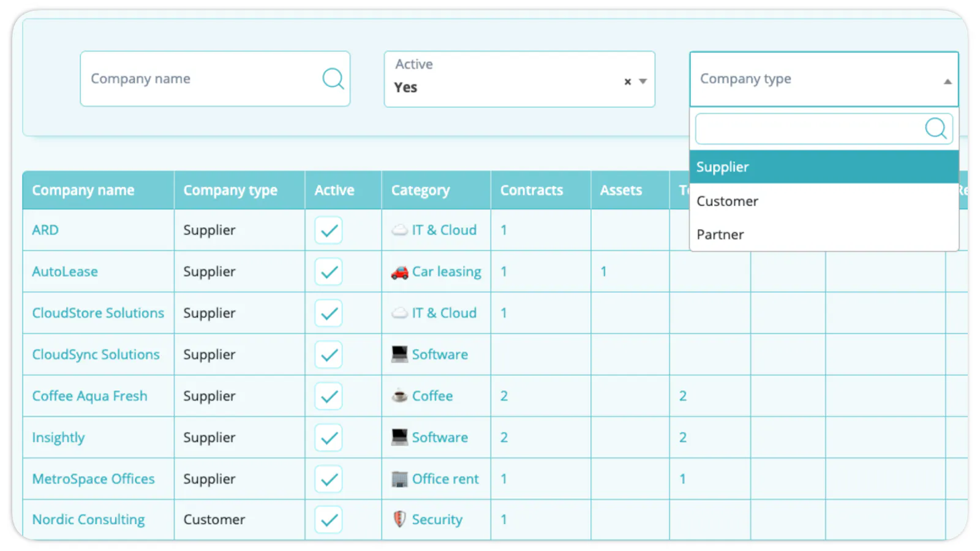Toggle Active checkbox for CloudStore Solutions
The image size is (980, 551).
click(329, 313)
